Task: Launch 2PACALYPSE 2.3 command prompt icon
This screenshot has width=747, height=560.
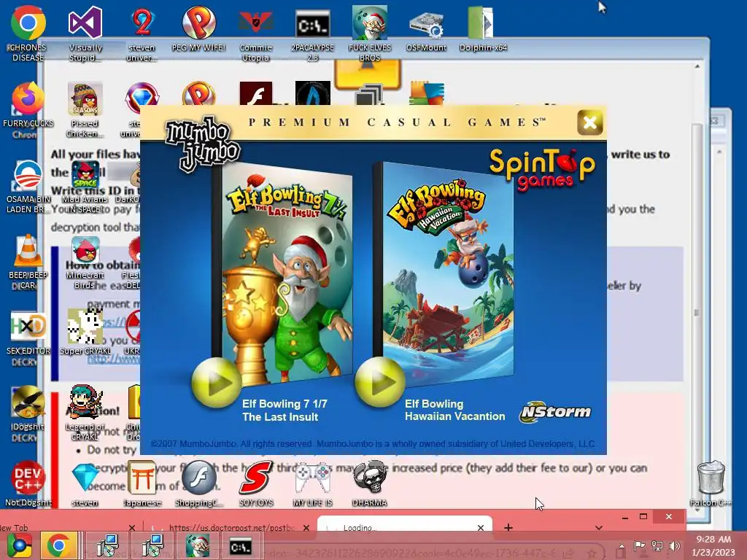Action: (312, 34)
